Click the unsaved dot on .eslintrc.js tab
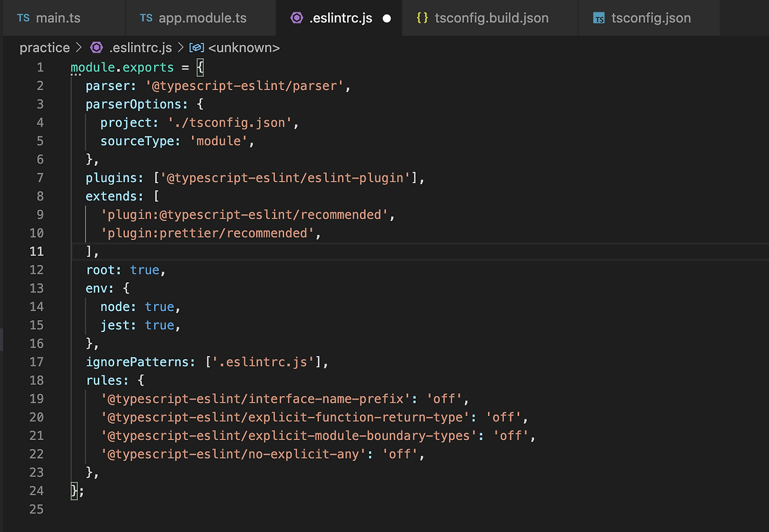Image resolution: width=769 pixels, height=532 pixels. click(387, 18)
